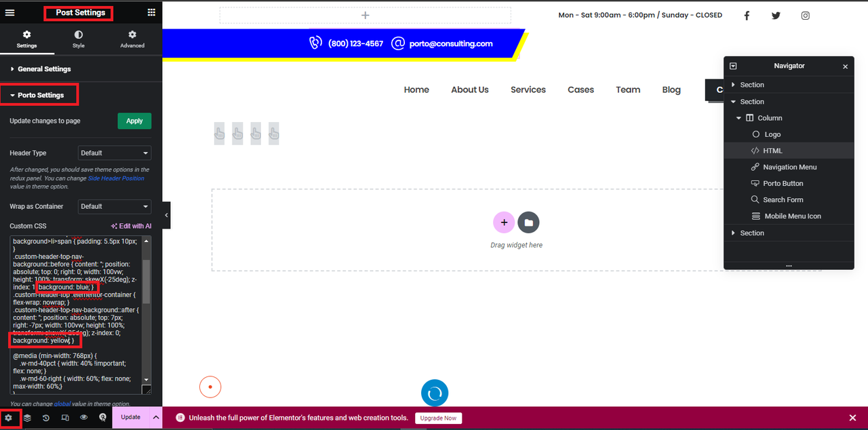Collapse the expanded Section in Navigator

733,102
